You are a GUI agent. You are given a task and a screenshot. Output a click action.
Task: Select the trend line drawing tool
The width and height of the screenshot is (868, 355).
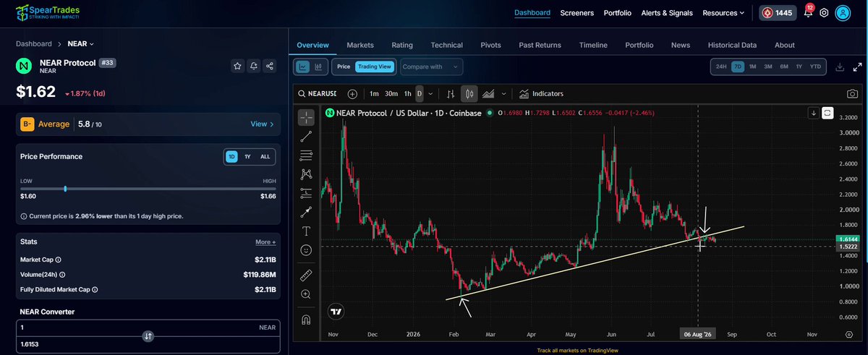(307, 135)
